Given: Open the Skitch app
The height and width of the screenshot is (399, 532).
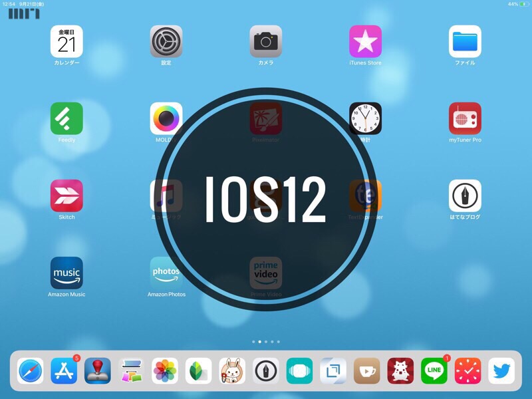Looking at the screenshot, I should 66,196.
